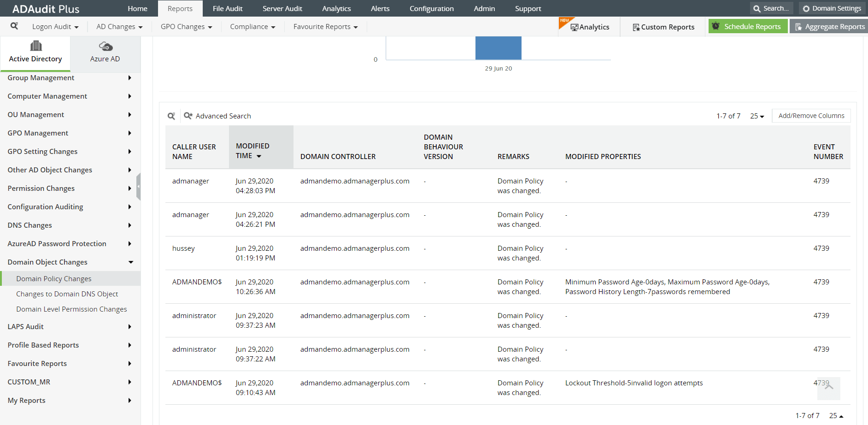Click the magnifier icon in the top Search box
Image resolution: width=868 pixels, height=425 pixels.
tap(757, 9)
